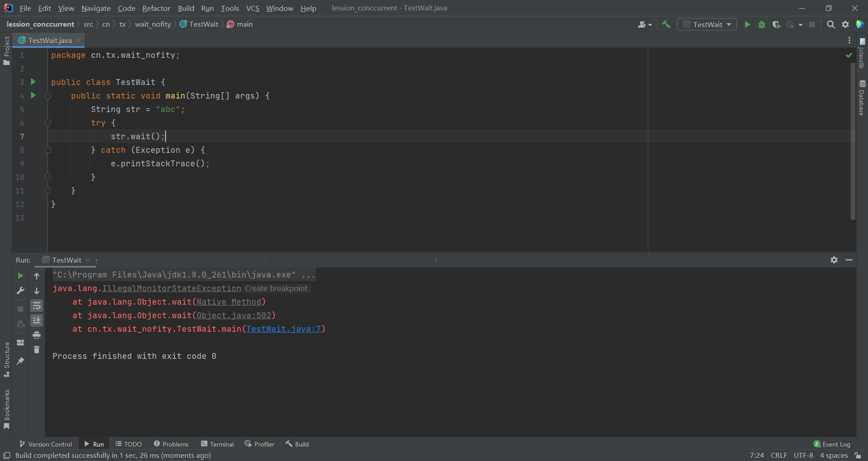Screen dimensions: 868x461
Task: Click the Run panel stop square
Action: (x=20, y=309)
